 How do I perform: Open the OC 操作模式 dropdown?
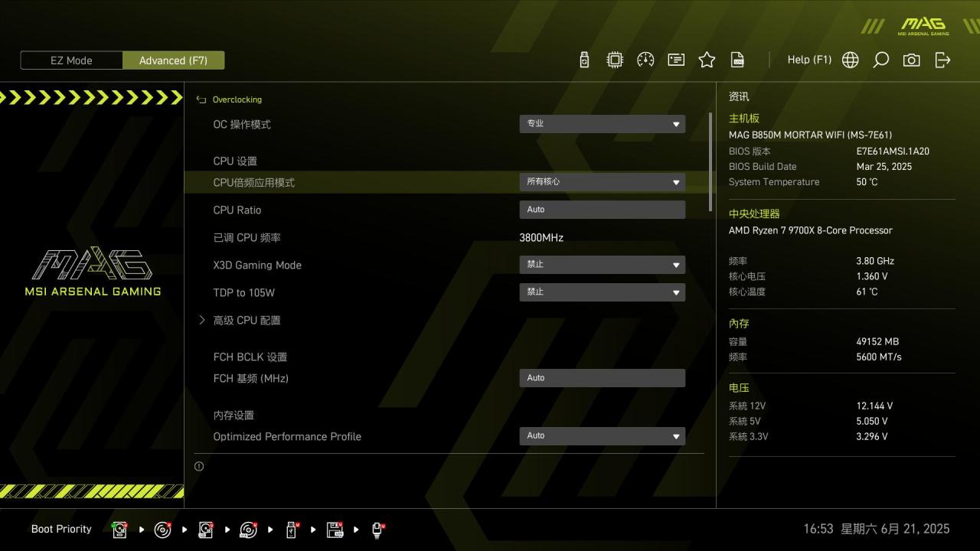tap(602, 124)
